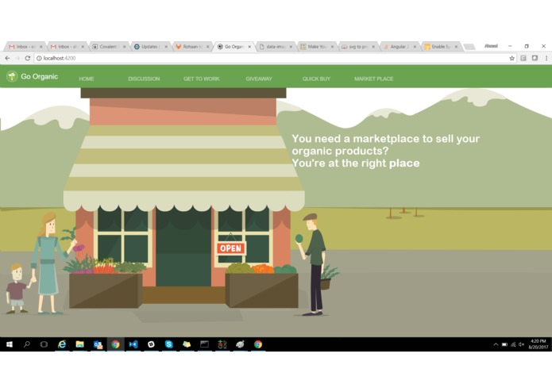Close the svg to png tab
This screenshot has height=392, width=552.
(x=373, y=47)
